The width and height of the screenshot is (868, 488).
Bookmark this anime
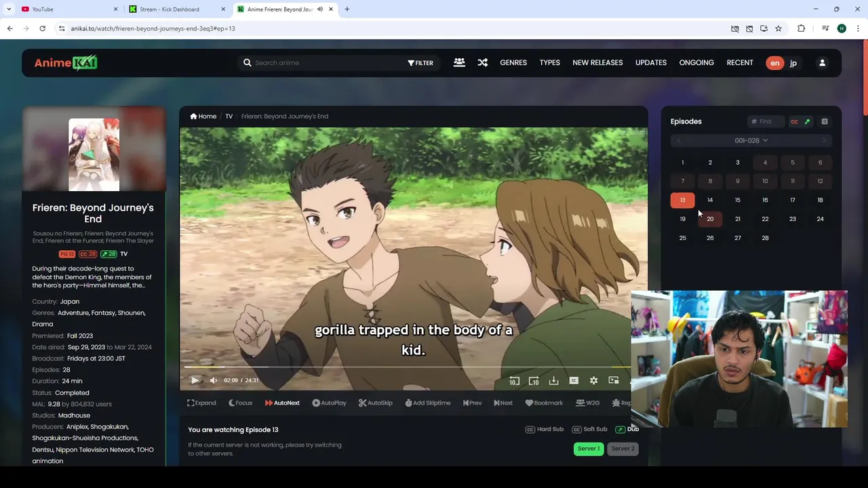pyautogui.click(x=544, y=403)
